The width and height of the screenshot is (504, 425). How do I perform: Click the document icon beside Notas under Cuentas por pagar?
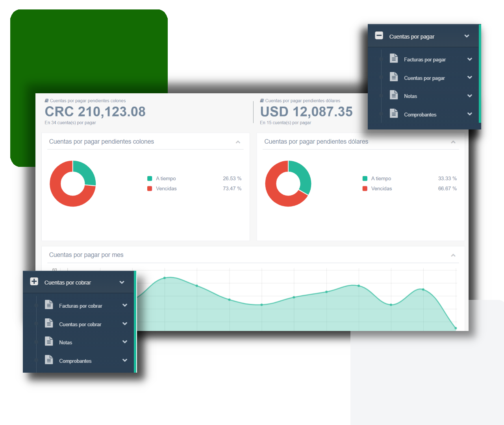394,95
